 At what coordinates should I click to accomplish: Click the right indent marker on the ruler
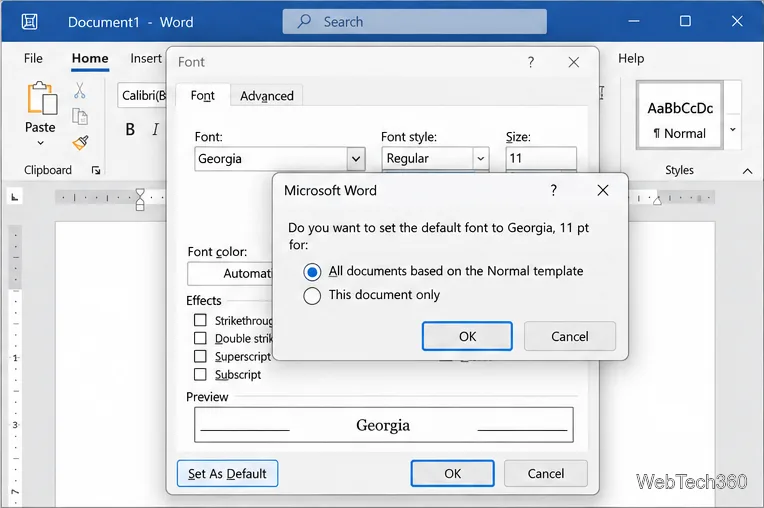click(x=657, y=200)
